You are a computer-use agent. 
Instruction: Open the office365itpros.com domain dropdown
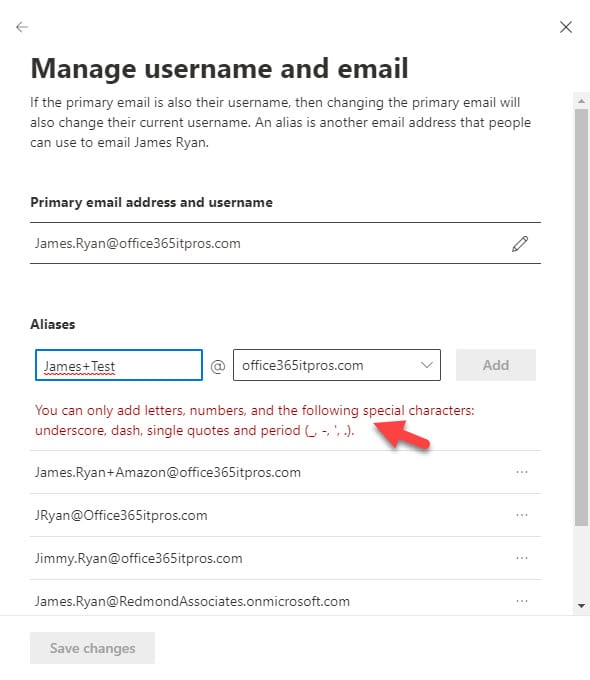point(337,365)
